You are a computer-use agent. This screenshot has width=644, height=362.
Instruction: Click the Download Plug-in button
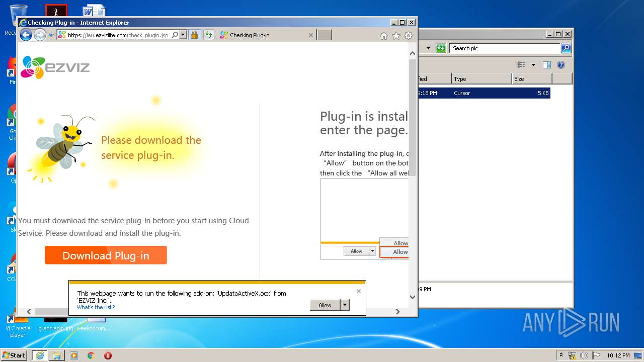click(106, 255)
